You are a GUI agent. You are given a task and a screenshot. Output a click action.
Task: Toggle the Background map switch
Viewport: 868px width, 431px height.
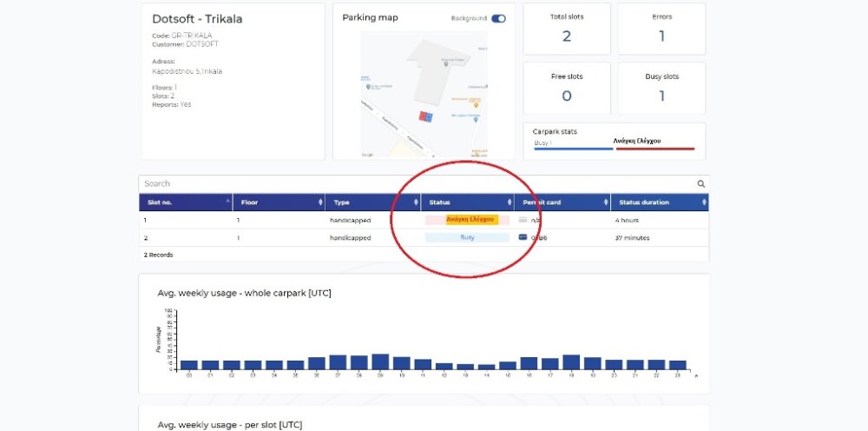498,18
